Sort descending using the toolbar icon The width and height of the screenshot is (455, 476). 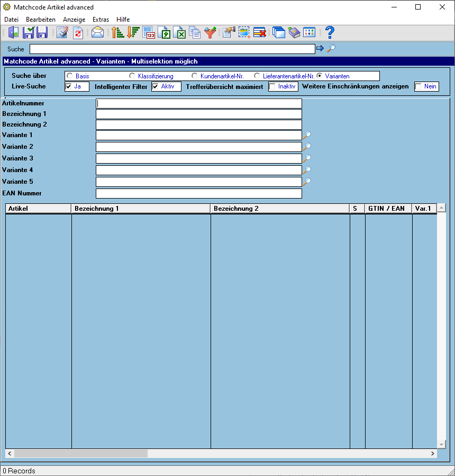click(133, 32)
